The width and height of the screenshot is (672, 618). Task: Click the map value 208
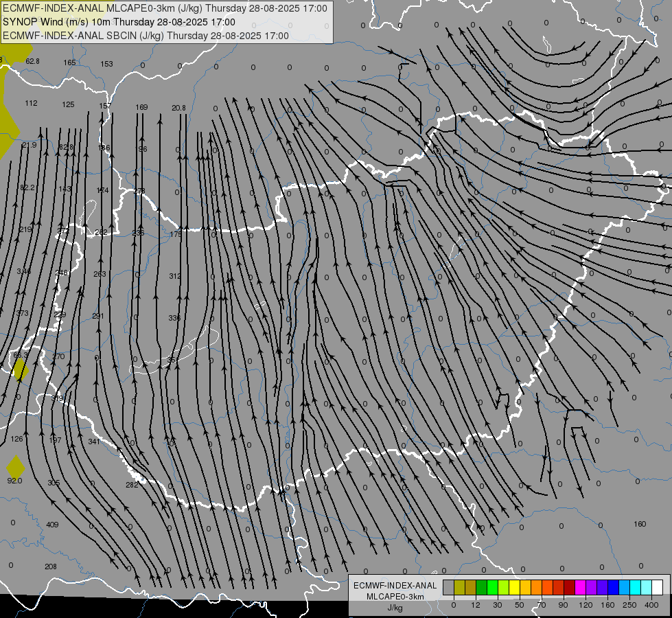click(x=51, y=566)
